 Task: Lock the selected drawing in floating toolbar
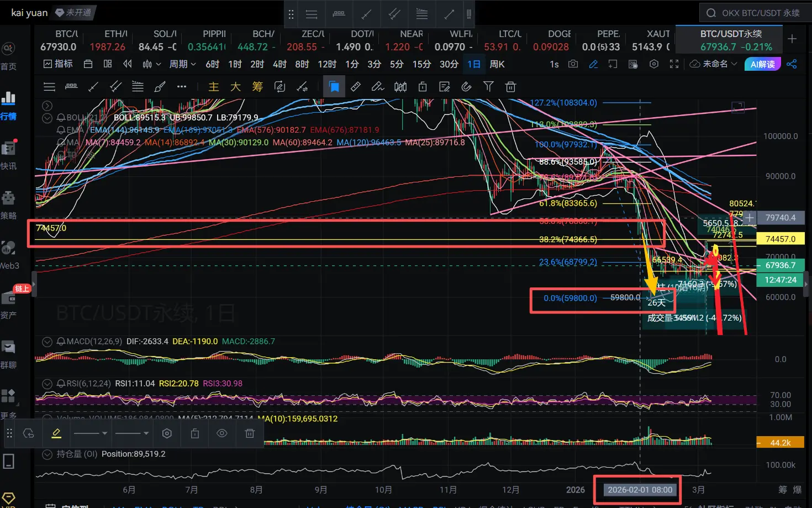(x=195, y=433)
